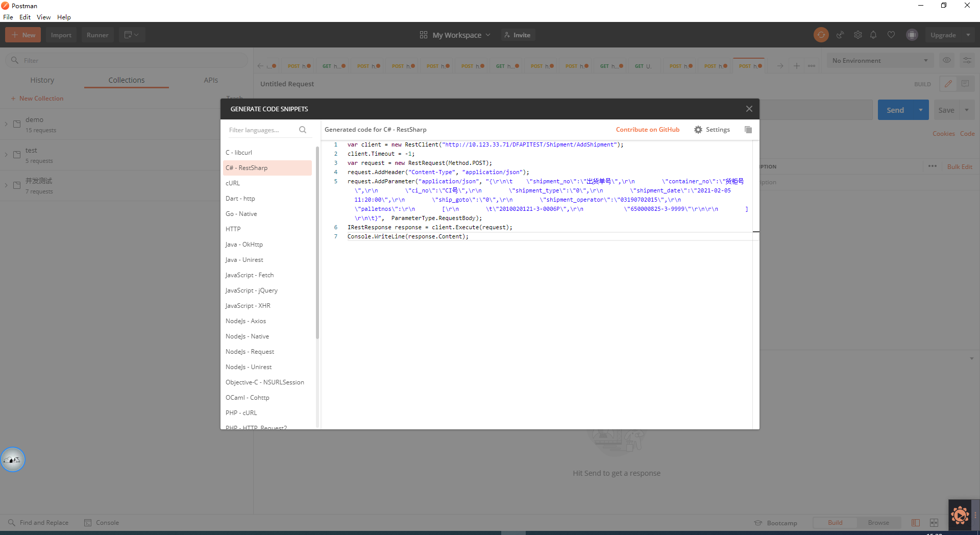Click the language list scrollbar
The width and height of the screenshot is (980, 535).
317,243
